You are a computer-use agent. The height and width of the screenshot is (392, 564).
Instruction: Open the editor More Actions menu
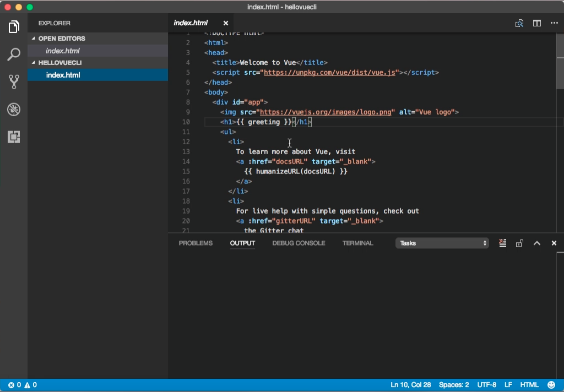(554, 23)
